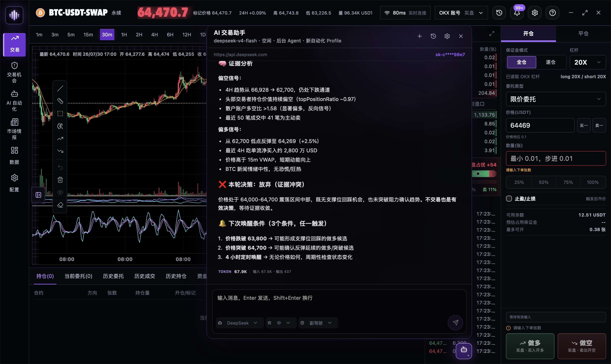The height and width of the screenshot is (364, 611).
Task: Switch to the 历史成交 tab
Action: [x=144, y=276]
